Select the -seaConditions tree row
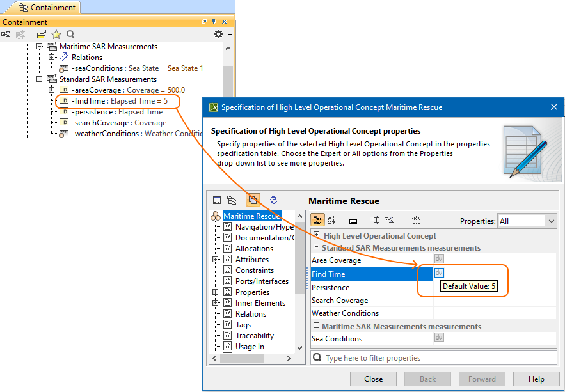The width and height of the screenshot is (565, 392). (131, 68)
